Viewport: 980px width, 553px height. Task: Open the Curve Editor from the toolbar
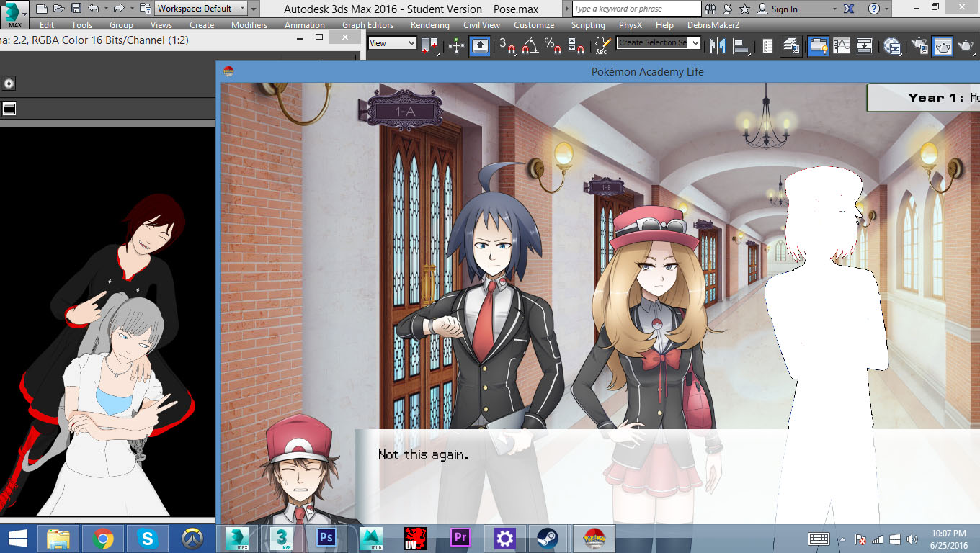842,46
